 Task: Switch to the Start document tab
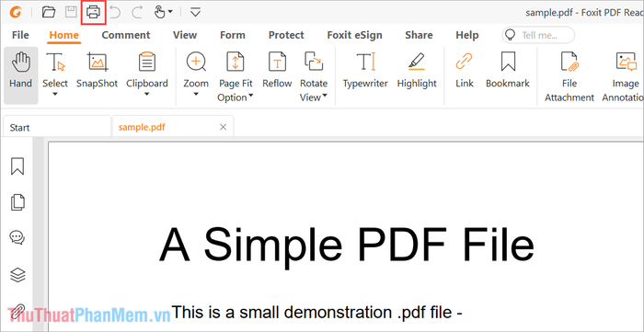click(x=57, y=127)
